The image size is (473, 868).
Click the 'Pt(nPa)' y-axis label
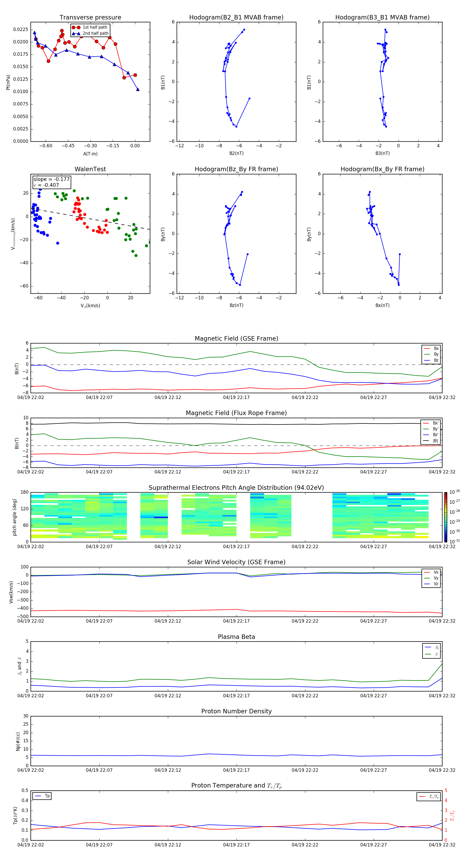[x=8, y=82]
